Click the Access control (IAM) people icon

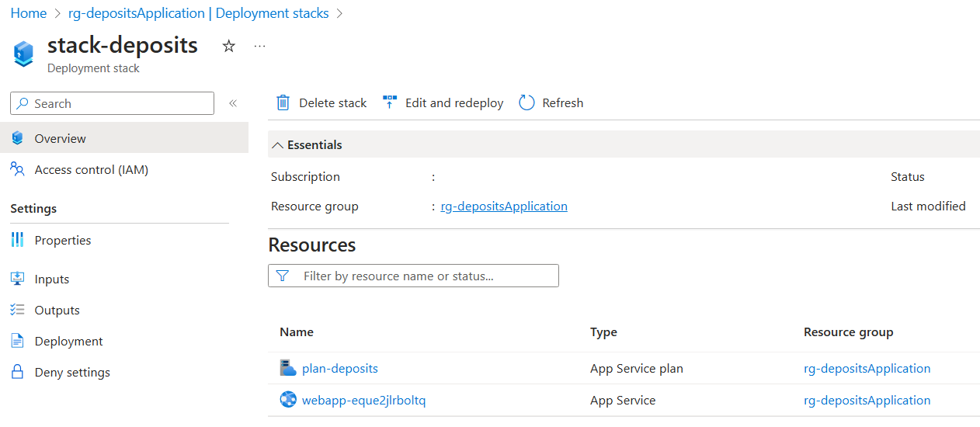[x=18, y=169]
